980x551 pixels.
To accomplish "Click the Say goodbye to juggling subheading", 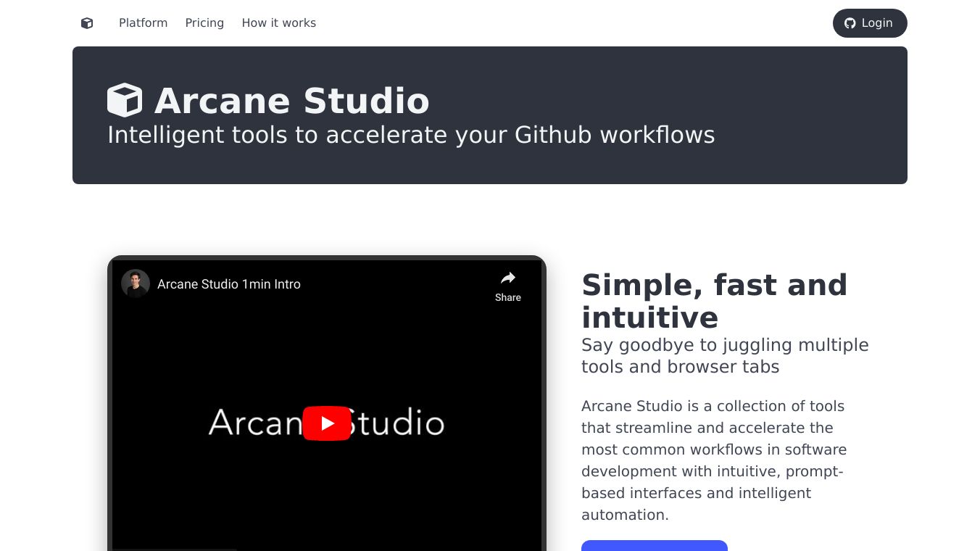I will tap(725, 355).
